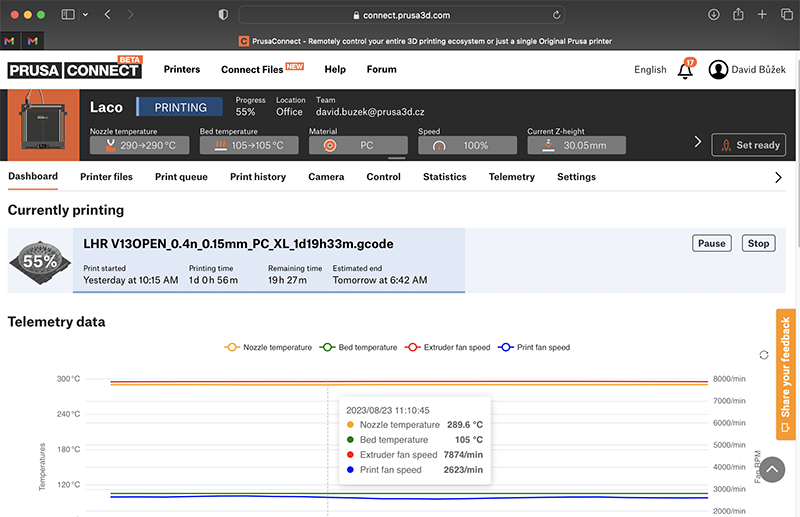Open the David Bůžek account menu

coord(747,69)
